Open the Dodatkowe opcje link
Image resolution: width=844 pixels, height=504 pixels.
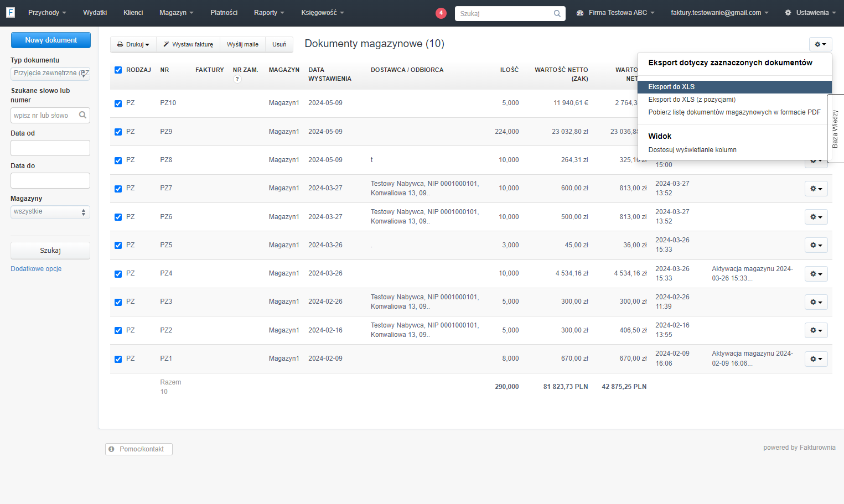pos(36,269)
